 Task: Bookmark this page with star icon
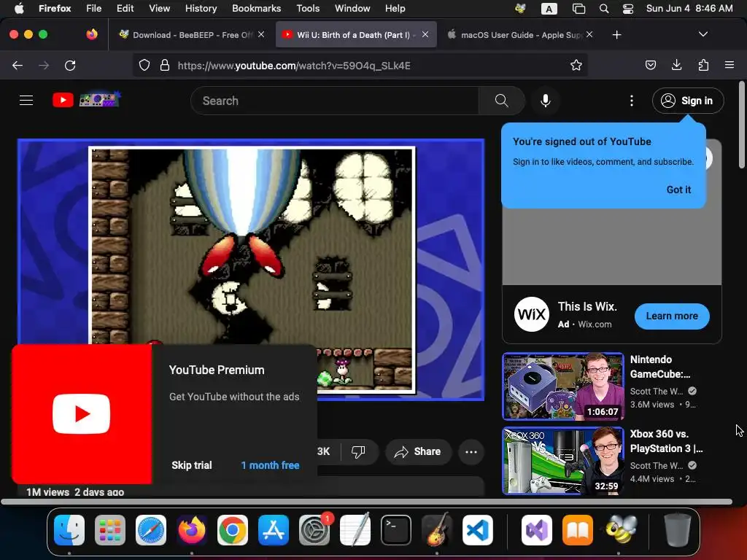[x=576, y=65]
